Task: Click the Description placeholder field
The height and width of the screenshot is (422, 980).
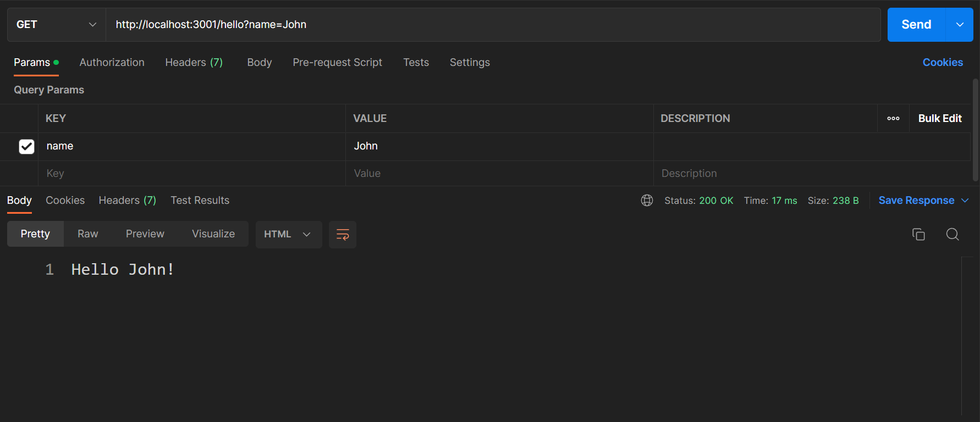Action: [812, 174]
